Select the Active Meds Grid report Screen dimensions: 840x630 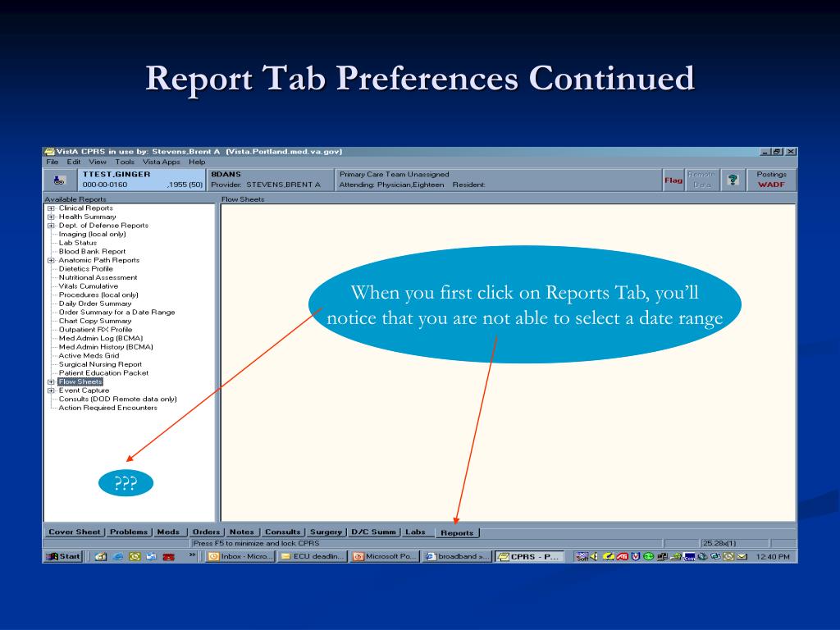coord(89,356)
